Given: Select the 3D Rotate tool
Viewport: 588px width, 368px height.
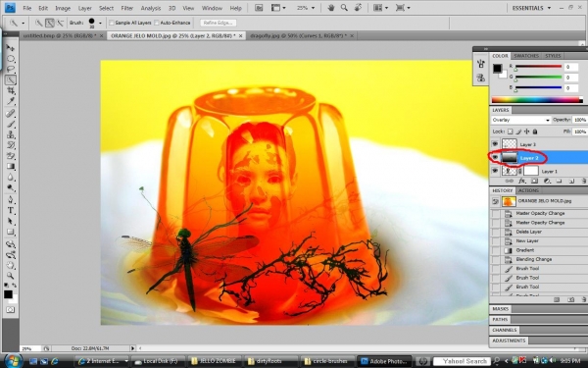Looking at the screenshot, I should click(10, 244).
